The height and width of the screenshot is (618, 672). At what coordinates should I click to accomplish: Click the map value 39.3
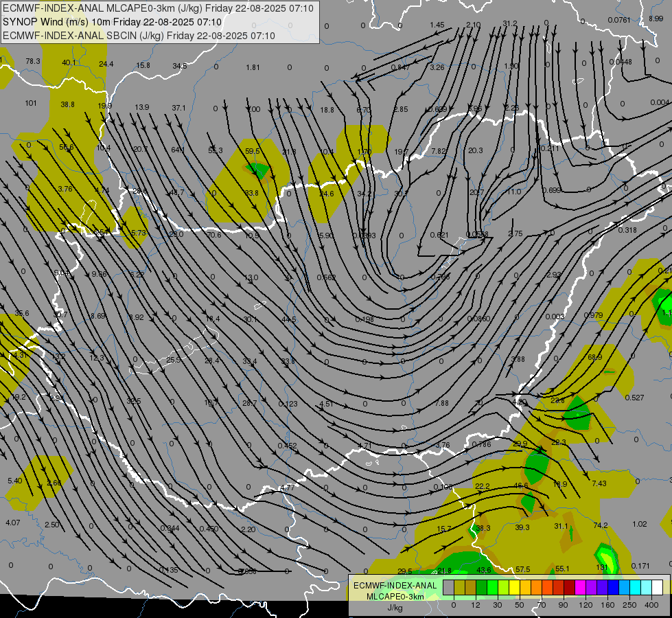[x=522, y=527]
